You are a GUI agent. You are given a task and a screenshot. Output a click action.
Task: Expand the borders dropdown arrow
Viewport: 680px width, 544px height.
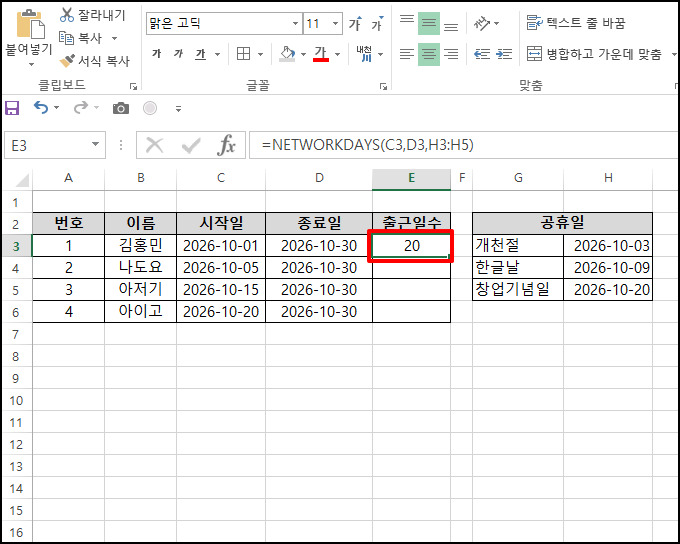[x=260, y=54]
